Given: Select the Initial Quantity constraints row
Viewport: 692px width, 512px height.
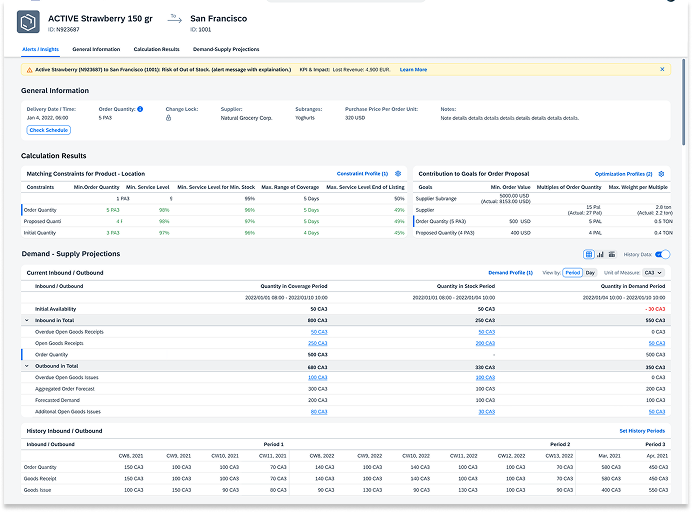Looking at the screenshot, I should click(214, 233).
